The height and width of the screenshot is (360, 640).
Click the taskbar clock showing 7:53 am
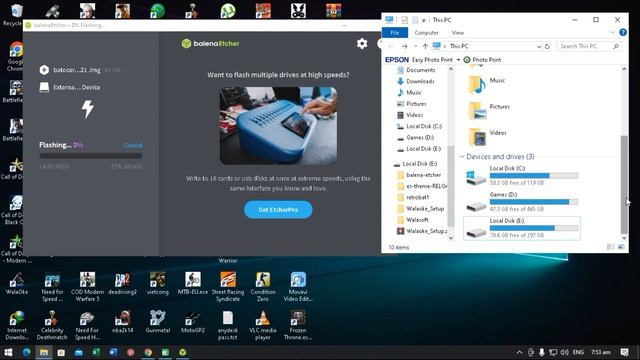click(x=601, y=352)
